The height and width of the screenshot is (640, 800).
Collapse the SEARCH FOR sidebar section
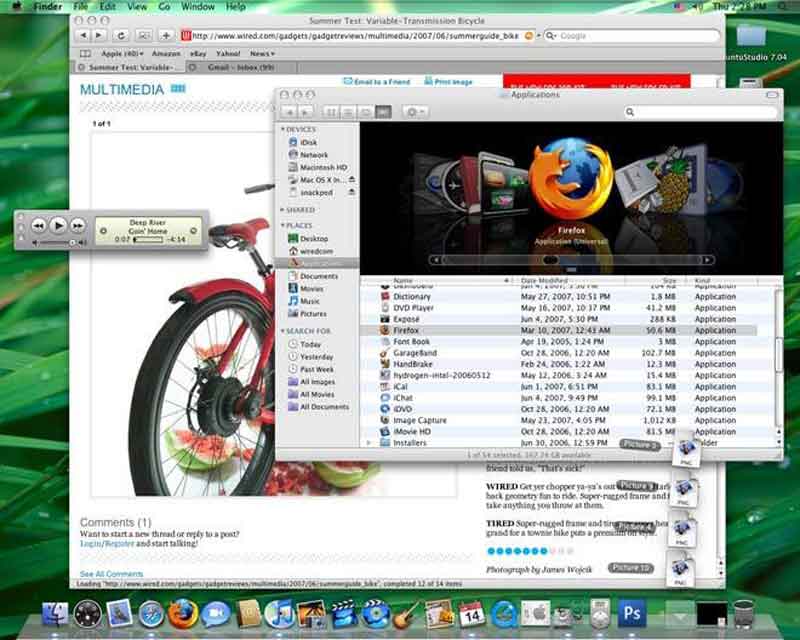(283, 331)
